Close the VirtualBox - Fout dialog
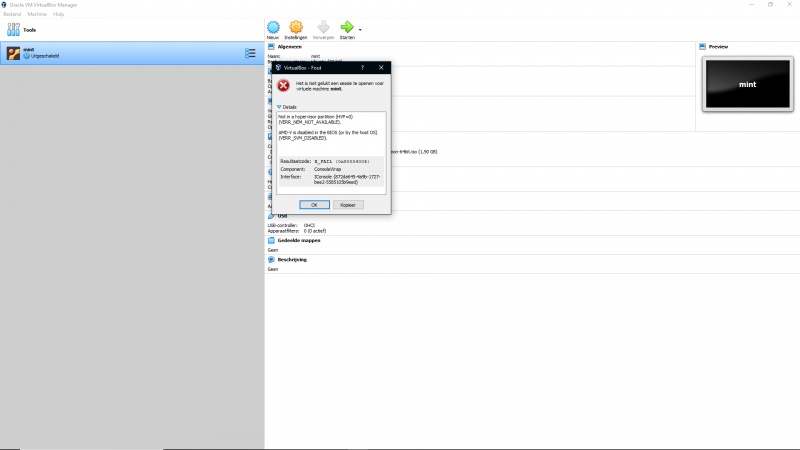 click(381, 67)
